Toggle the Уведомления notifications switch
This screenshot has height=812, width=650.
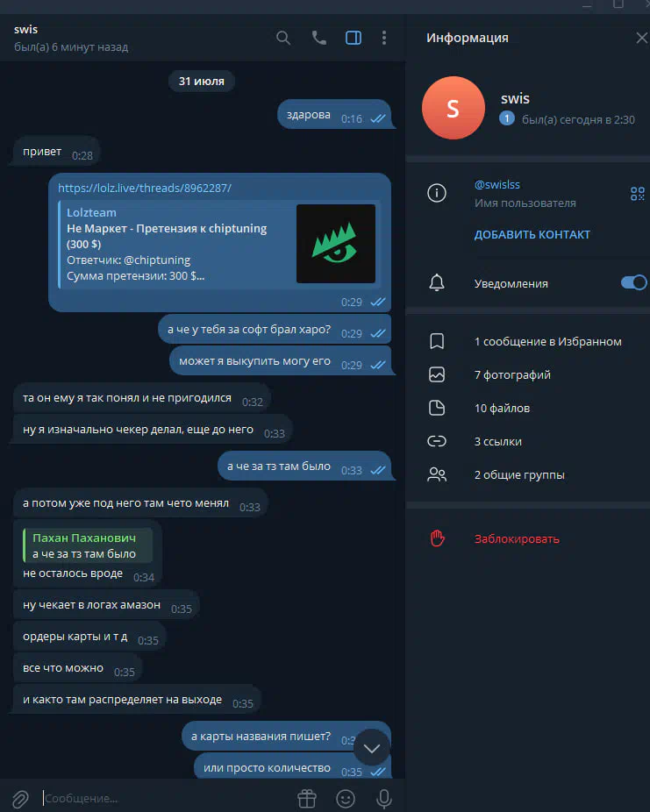click(x=633, y=282)
